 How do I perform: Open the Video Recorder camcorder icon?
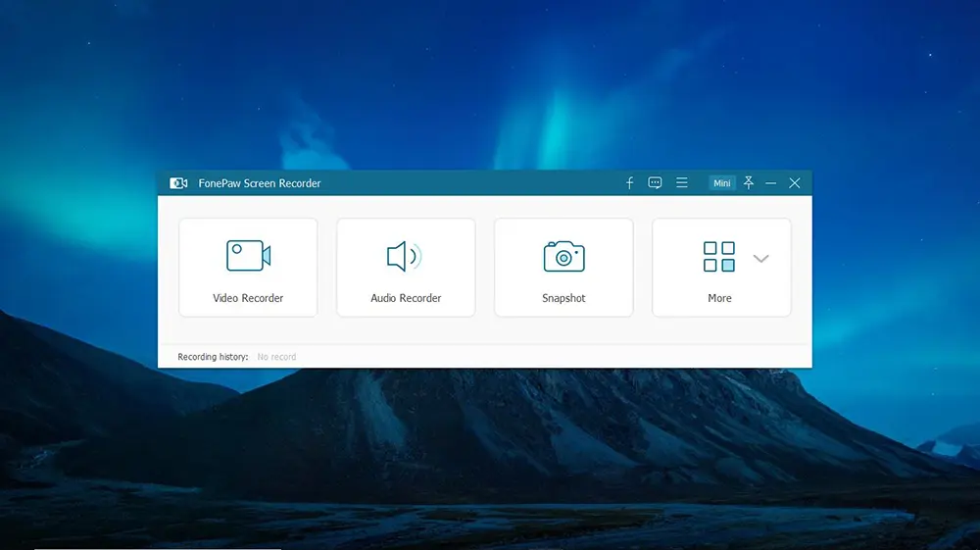point(248,256)
